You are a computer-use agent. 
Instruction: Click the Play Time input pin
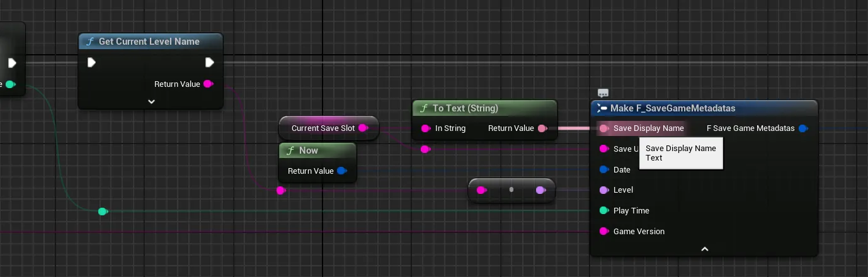603,210
